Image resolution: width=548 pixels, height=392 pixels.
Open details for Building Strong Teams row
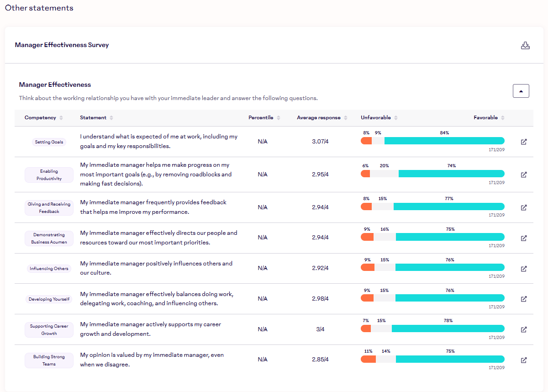tap(524, 360)
